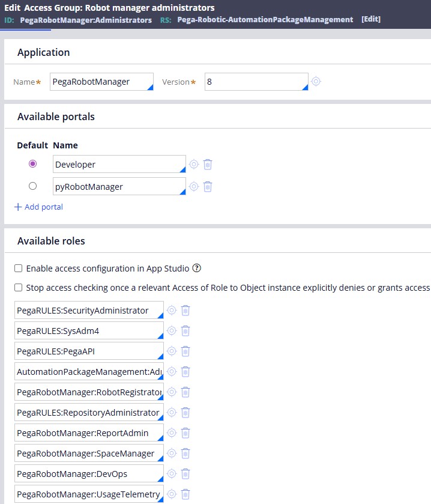The width and height of the screenshot is (431, 504).
Task: Click the PegaRobotManager:SpaceManager role field
Action: coord(88,453)
